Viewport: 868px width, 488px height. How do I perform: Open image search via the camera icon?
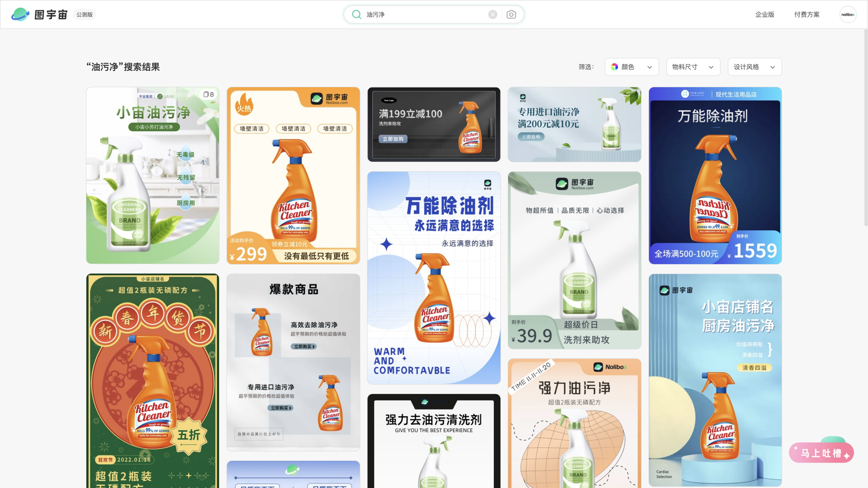pos(511,14)
